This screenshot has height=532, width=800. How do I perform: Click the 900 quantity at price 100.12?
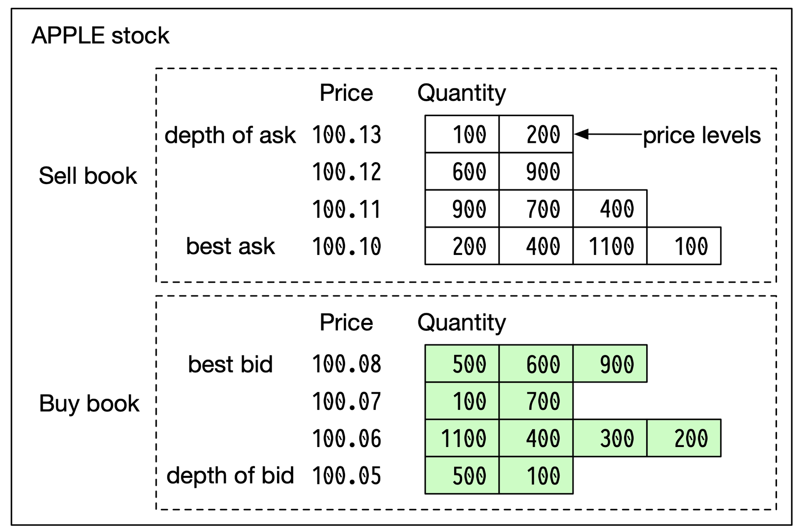click(536, 171)
